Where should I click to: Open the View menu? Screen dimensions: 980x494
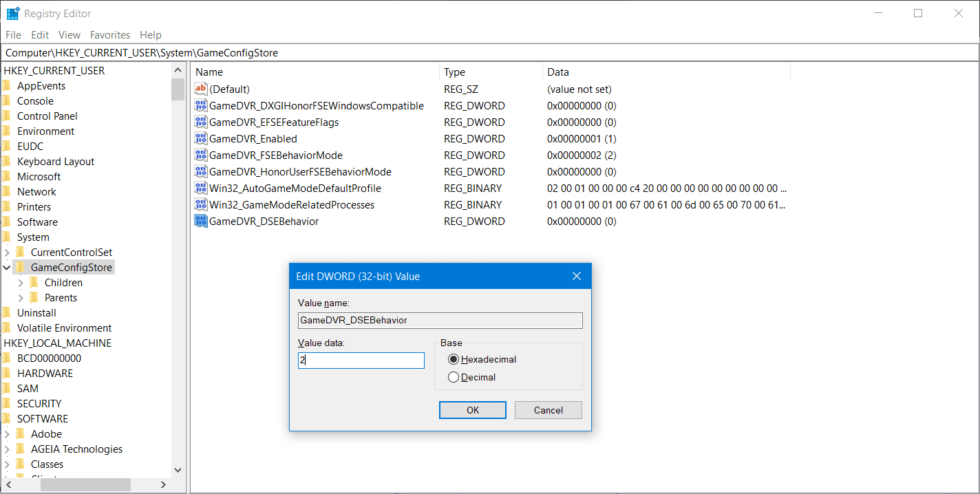click(x=70, y=35)
